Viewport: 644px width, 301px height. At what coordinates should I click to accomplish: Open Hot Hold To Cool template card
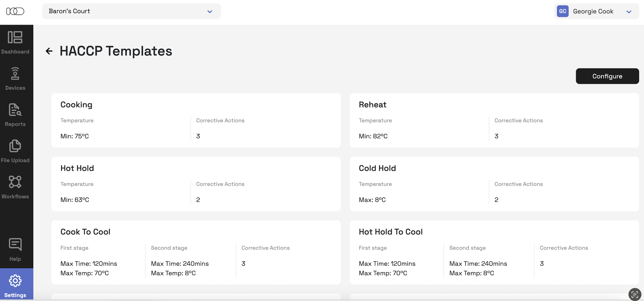494,252
